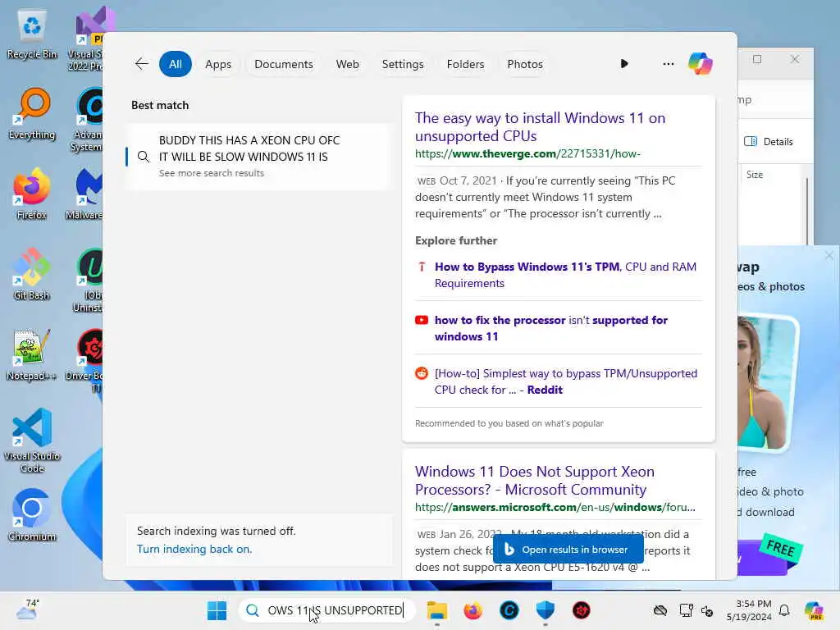Select the Git Bash desktop shortcut
Viewport: 840px width, 630px height.
click(x=32, y=274)
